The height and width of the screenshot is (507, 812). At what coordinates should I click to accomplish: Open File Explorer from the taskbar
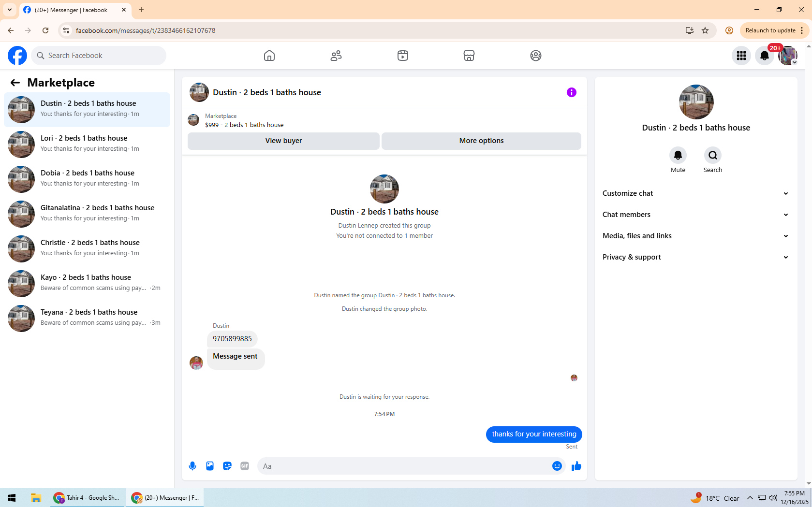pos(36,498)
